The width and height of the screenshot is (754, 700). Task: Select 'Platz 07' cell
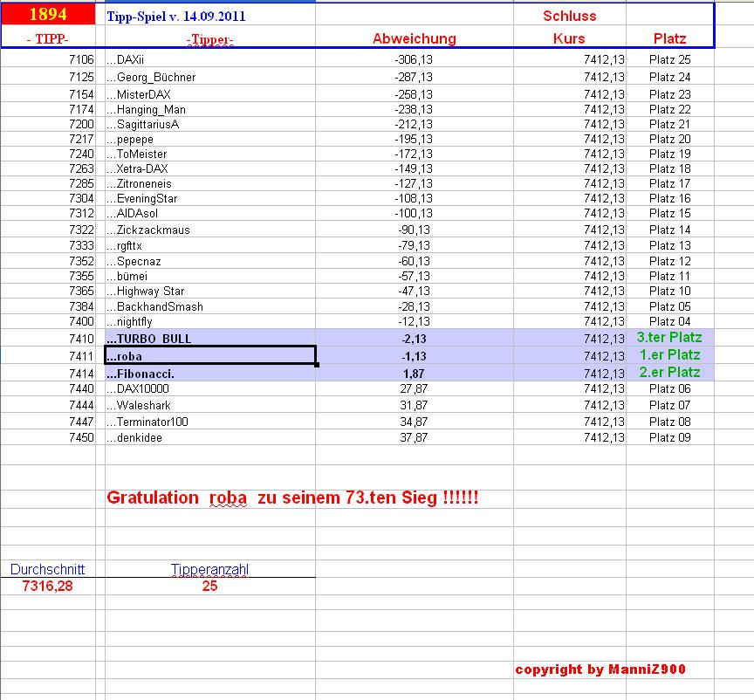coord(670,406)
